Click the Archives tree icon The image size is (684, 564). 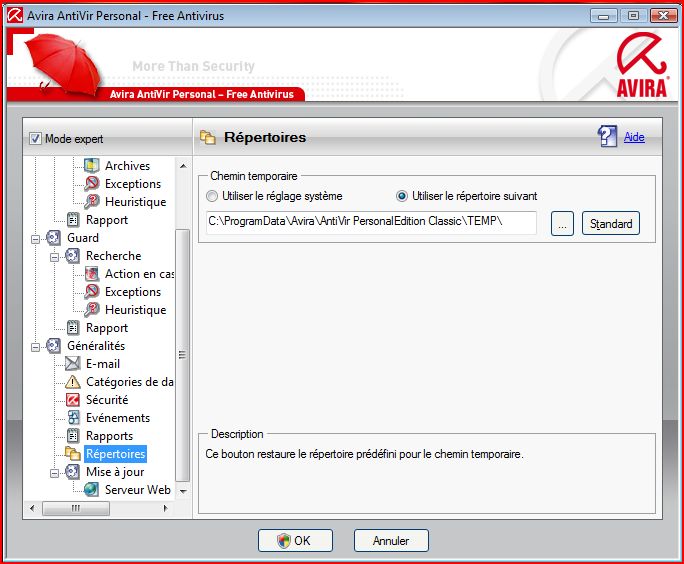click(x=92, y=165)
